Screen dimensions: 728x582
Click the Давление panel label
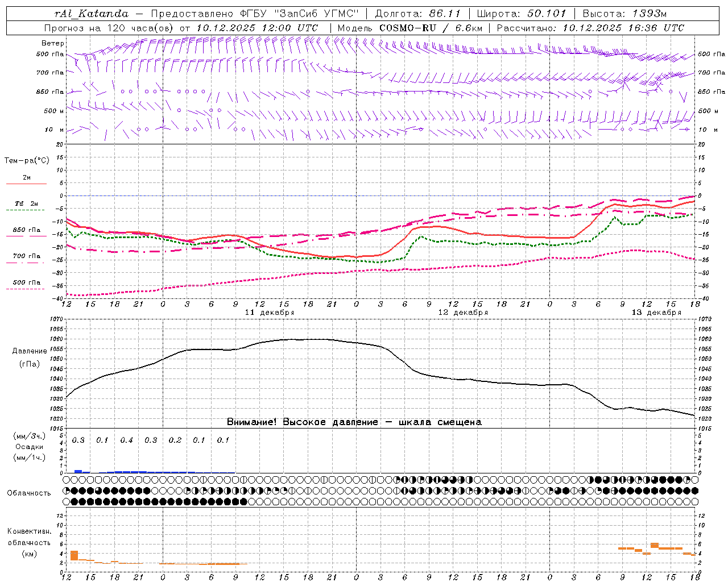(x=30, y=351)
